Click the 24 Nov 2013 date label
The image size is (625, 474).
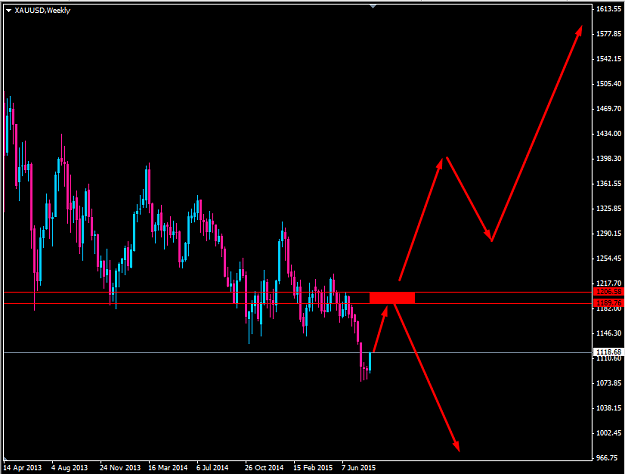120,468
